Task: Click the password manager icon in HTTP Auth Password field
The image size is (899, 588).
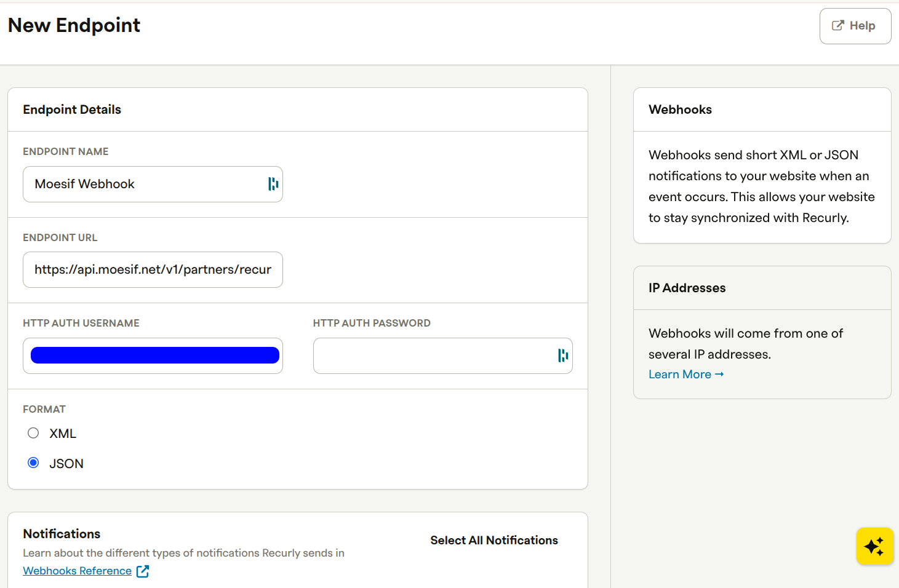Action: click(563, 356)
